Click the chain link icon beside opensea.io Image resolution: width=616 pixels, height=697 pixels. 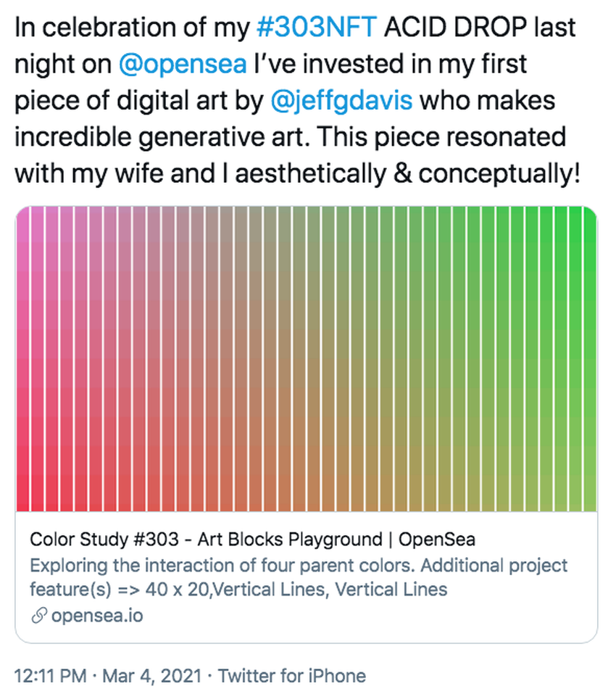point(38,616)
